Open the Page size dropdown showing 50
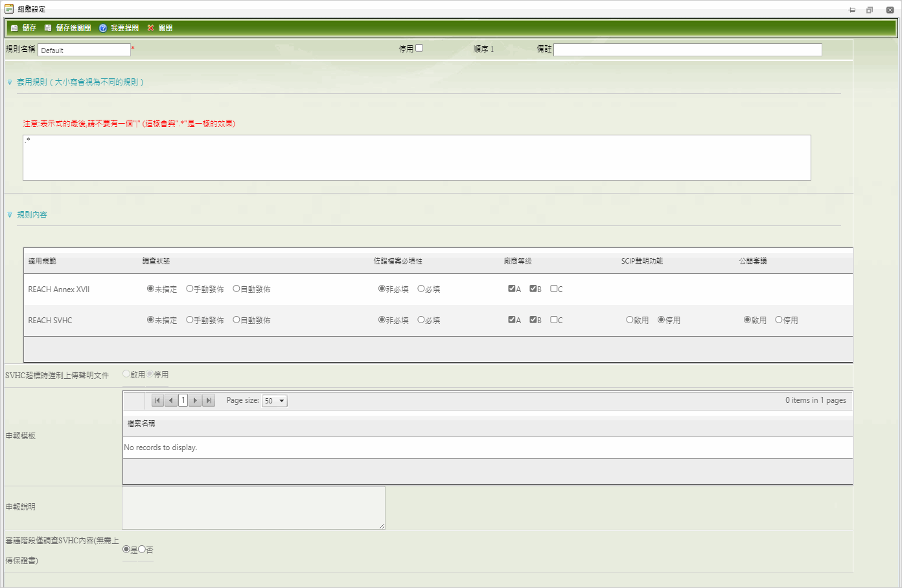The image size is (902, 588). (275, 401)
